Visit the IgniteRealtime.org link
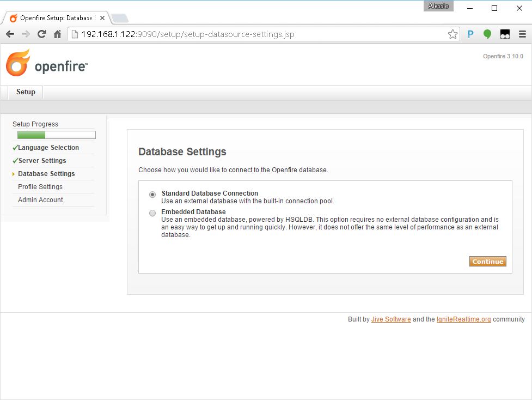Screen dimensions: 532x400 (463, 319)
